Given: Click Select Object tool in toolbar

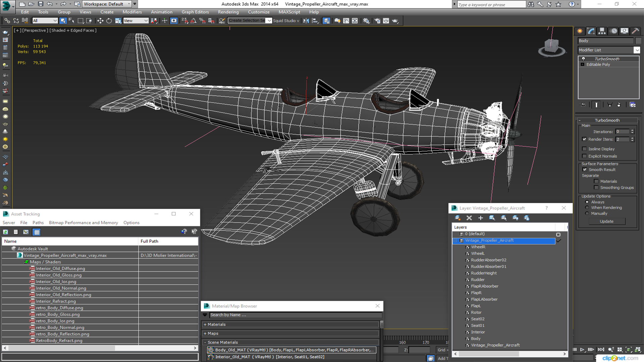Looking at the screenshot, I should coord(63,21).
